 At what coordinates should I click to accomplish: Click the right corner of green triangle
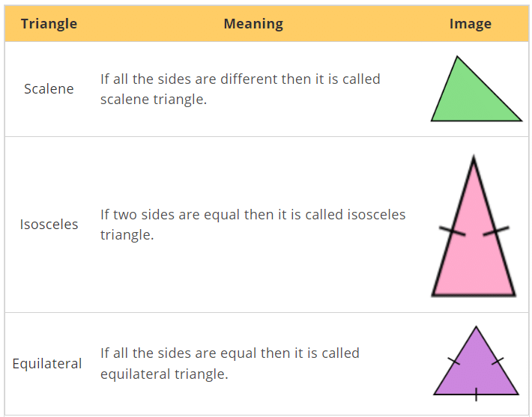coord(519,119)
